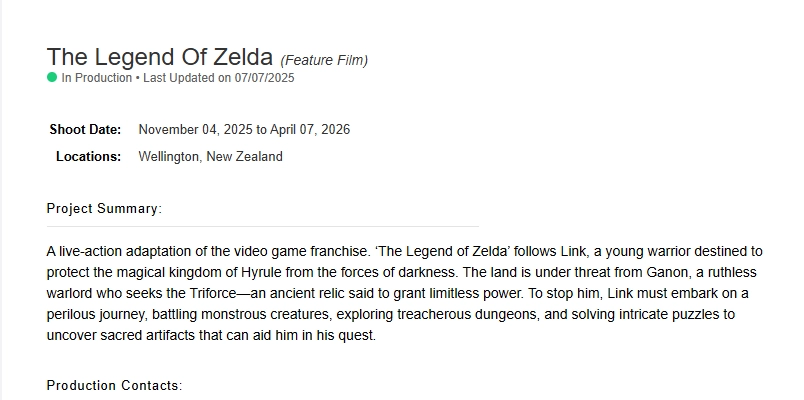This screenshot has height=400, width=804.
Task: Click the "(Feature Film)" label
Action: click(x=324, y=60)
